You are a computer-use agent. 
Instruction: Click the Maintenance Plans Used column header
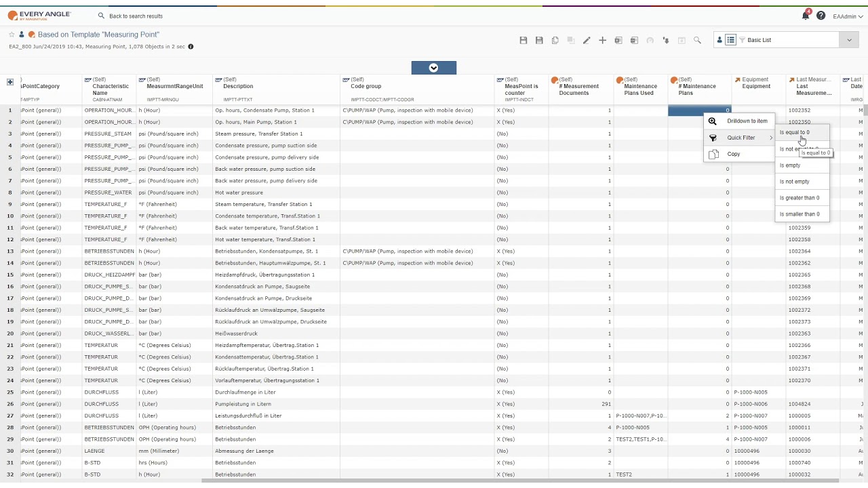coord(641,89)
